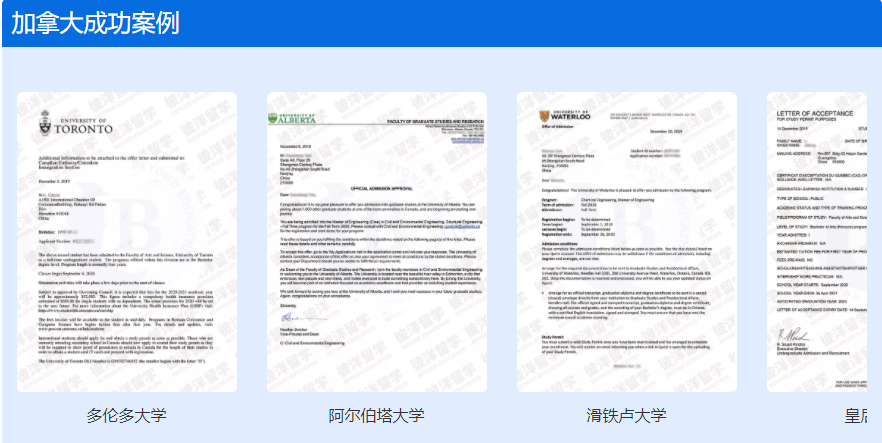Image resolution: width=882 pixels, height=443 pixels.
Task: Open the University of Waterloo offer letter thumbnail
Action: click(x=627, y=242)
